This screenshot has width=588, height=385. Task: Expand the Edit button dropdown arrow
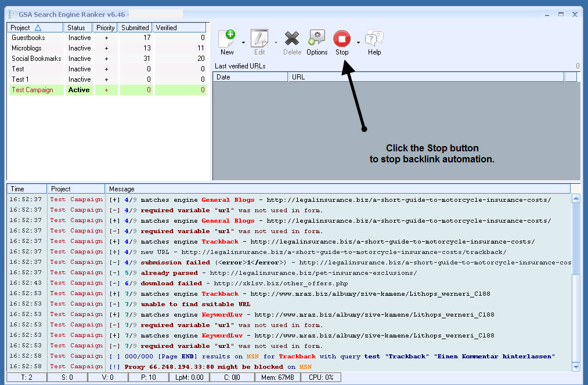point(275,42)
